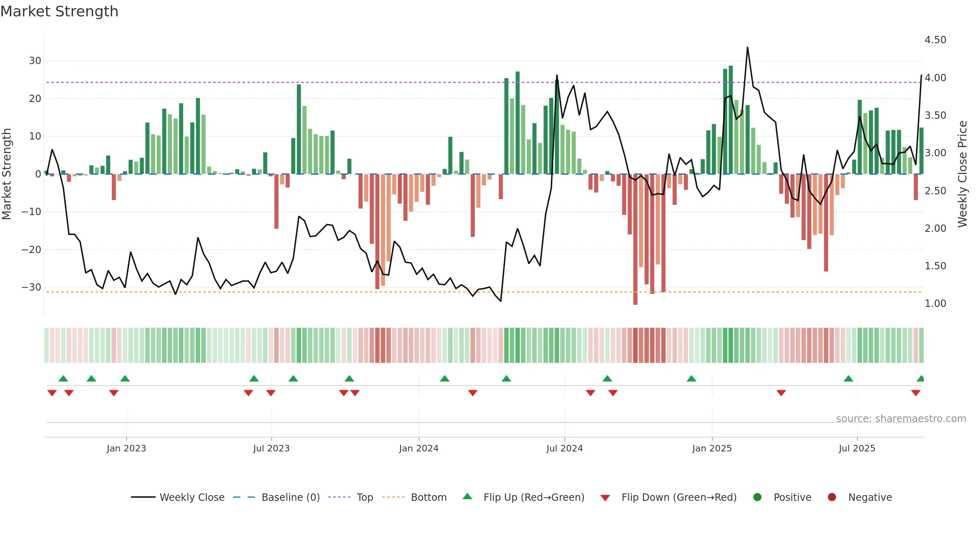Click the vertical Market Strength axis title
Image resolution: width=980 pixels, height=551 pixels.
click(x=7, y=174)
